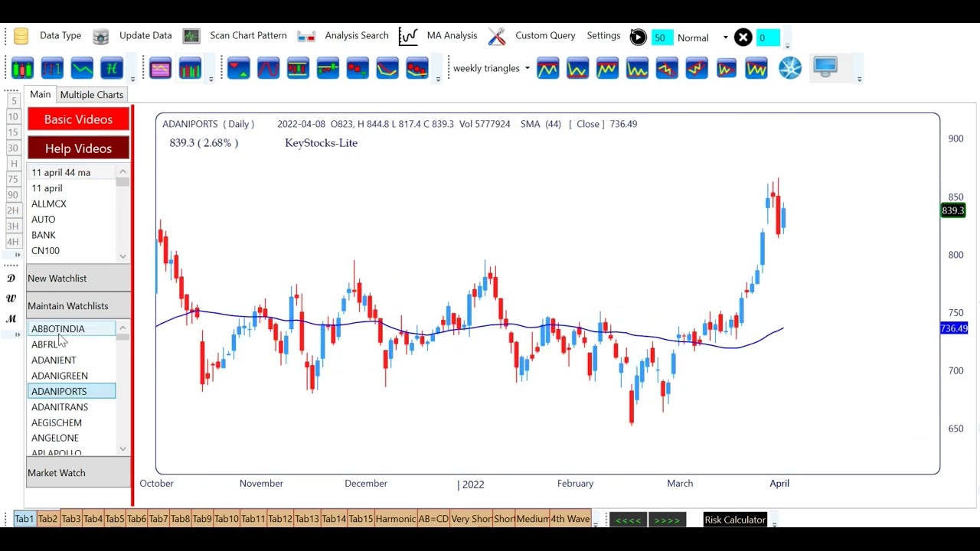This screenshot has height=551, width=980.
Task: Click the >>>> next navigation button
Action: [667, 520]
